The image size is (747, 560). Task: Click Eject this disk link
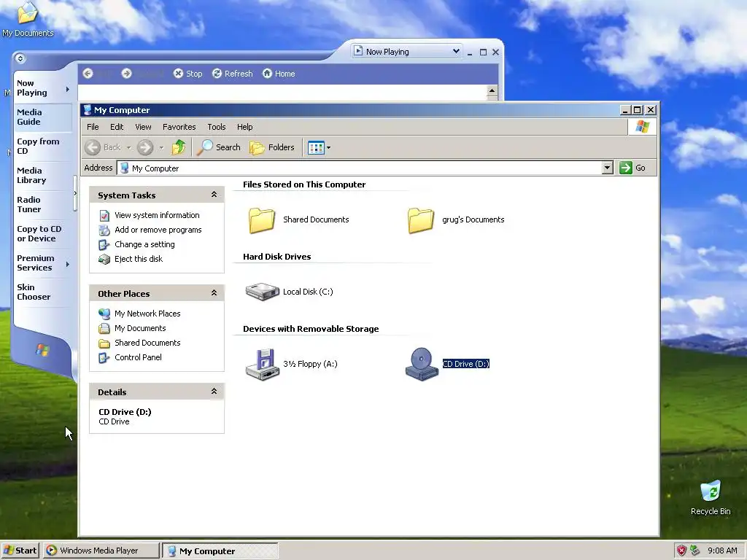pos(139,259)
